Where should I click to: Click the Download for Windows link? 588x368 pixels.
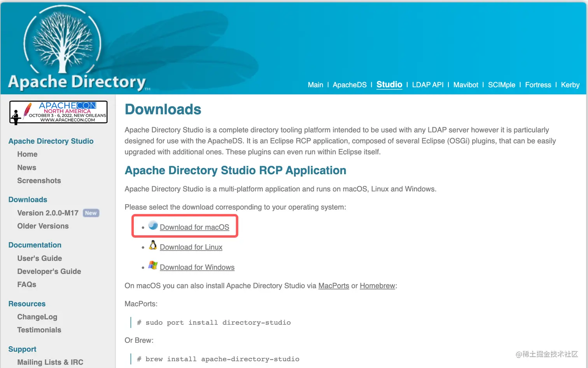coord(197,267)
